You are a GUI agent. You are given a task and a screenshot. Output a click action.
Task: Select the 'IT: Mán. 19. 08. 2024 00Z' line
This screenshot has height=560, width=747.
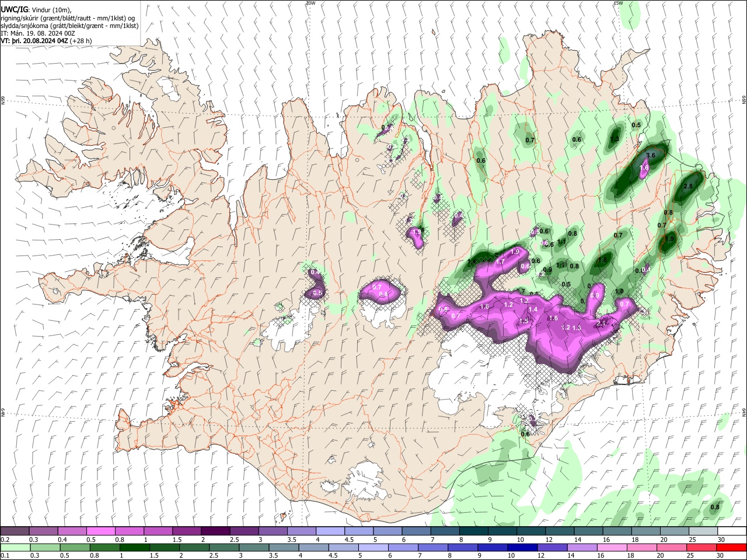[x=38, y=33]
